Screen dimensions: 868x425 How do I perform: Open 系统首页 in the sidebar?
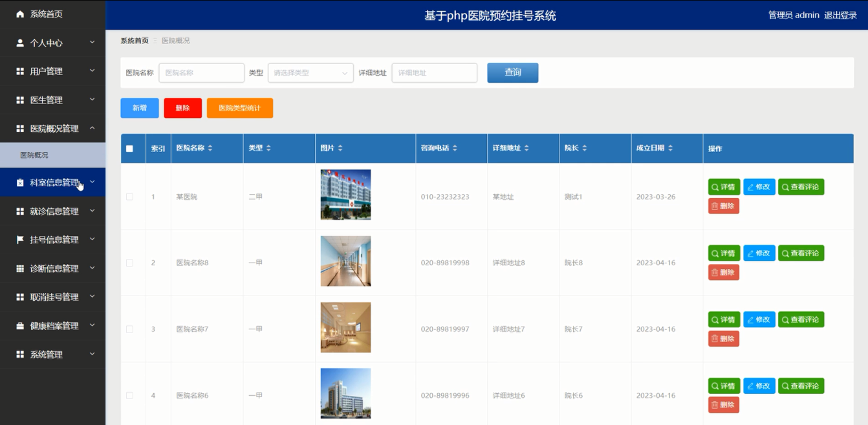(52, 14)
